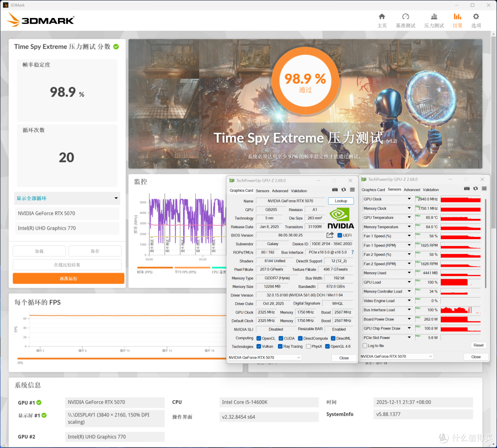Take screenshot in GPU-Z Sensors window via camera icon
Screen dimensions: 497x448
click(x=467, y=189)
